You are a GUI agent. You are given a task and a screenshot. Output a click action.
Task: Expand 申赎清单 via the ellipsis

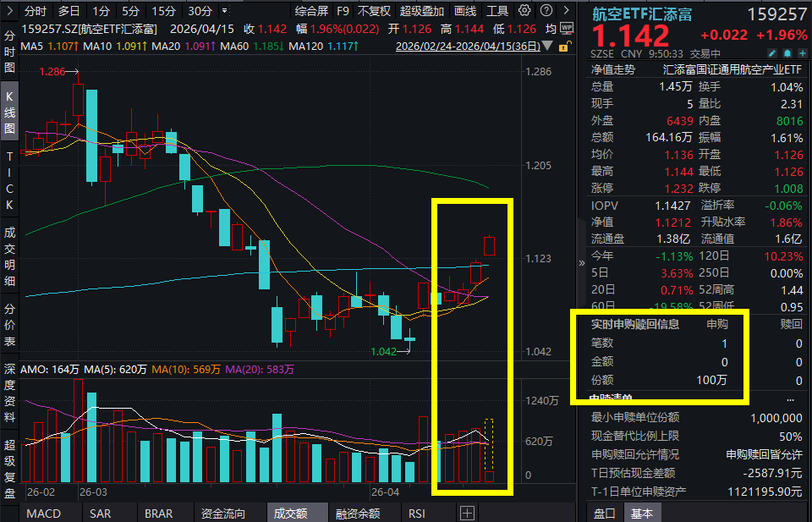(791, 399)
